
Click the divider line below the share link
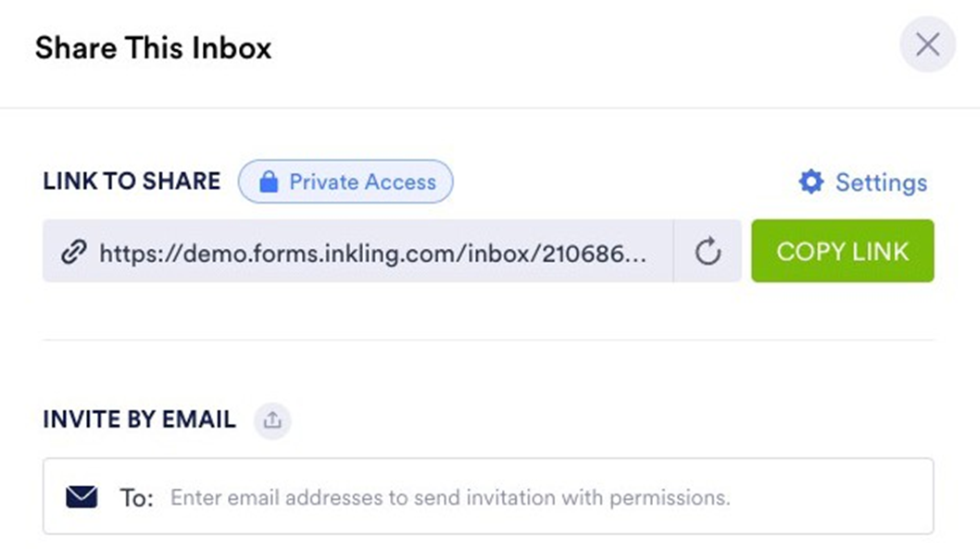click(488, 340)
